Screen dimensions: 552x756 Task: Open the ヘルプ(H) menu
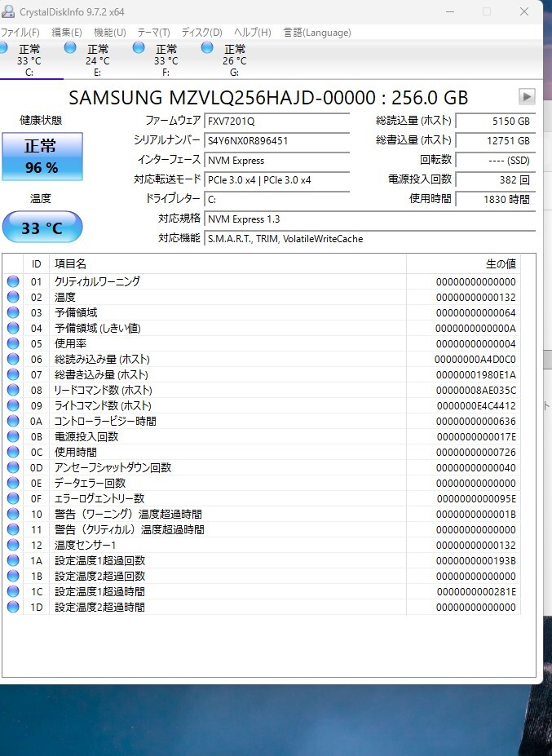[253, 33]
